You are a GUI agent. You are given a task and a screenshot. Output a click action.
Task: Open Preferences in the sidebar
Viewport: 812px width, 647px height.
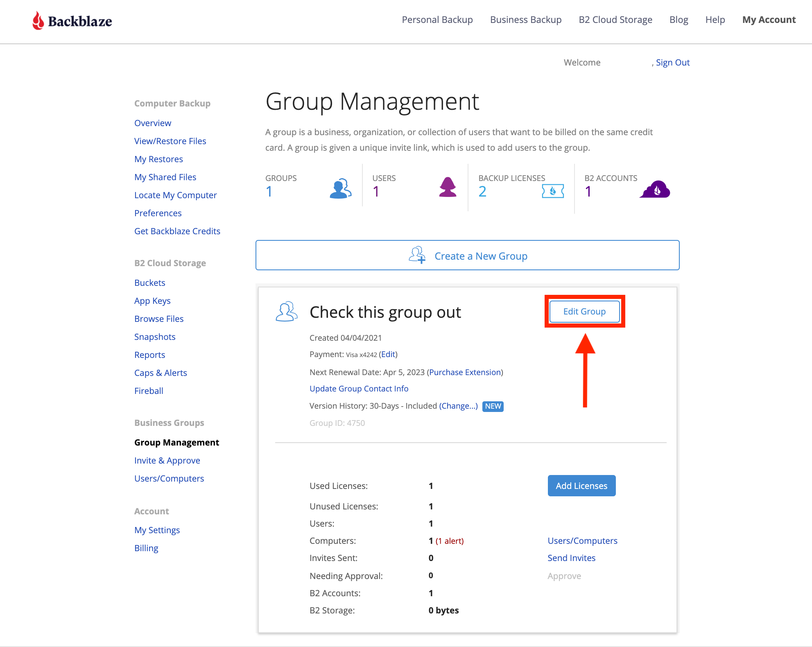point(158,213)
